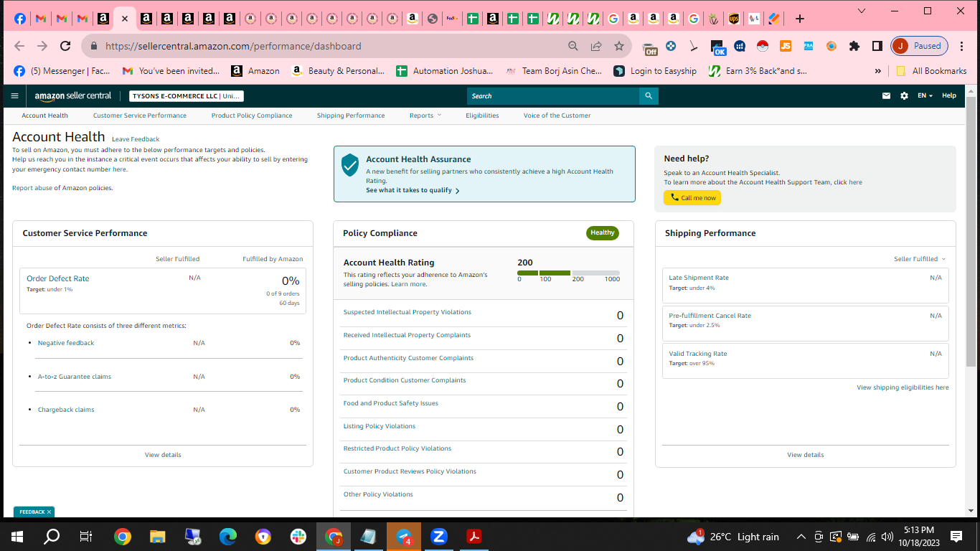This screenshot has height=551, width=980.
Task: Open the EN language dropdown
Action: [x=925, y=95]
